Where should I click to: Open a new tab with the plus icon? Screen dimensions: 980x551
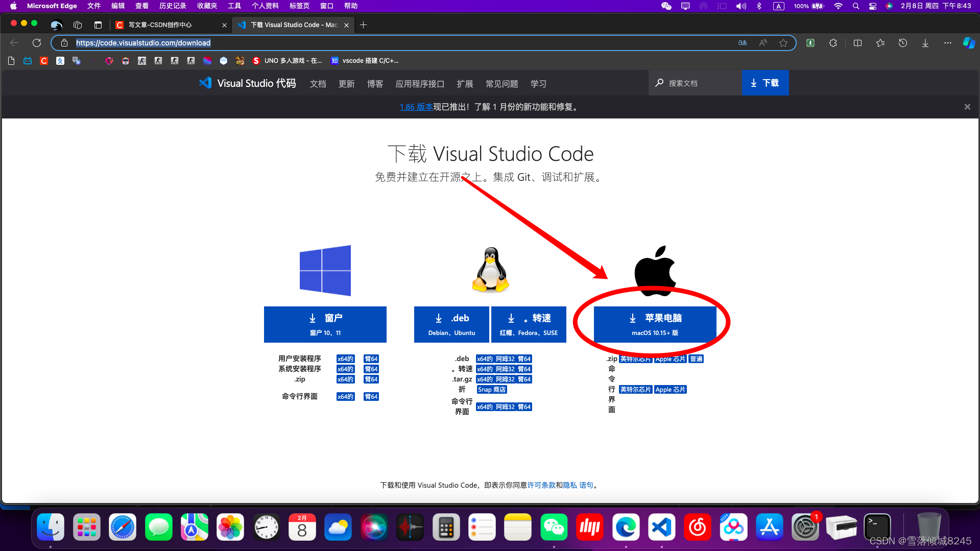(x=364, y=25)
